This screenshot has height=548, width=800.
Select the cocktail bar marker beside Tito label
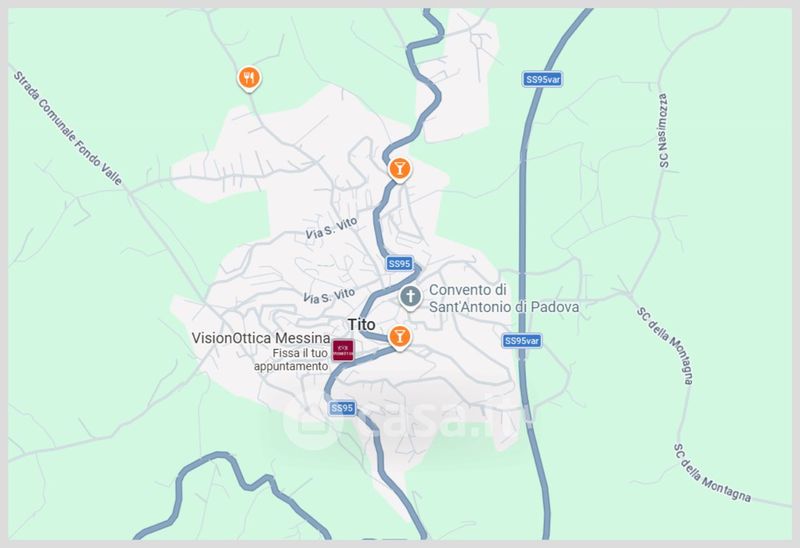click(x=399, y=337)
